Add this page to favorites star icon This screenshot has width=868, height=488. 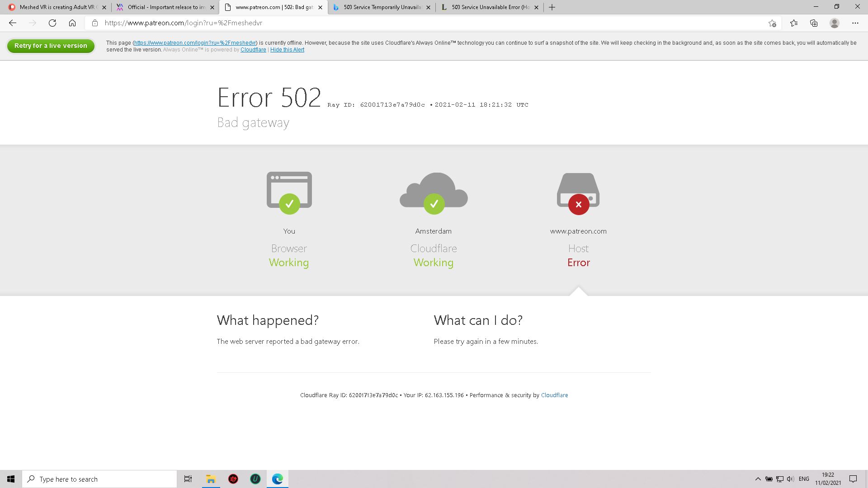pos(772,23)
